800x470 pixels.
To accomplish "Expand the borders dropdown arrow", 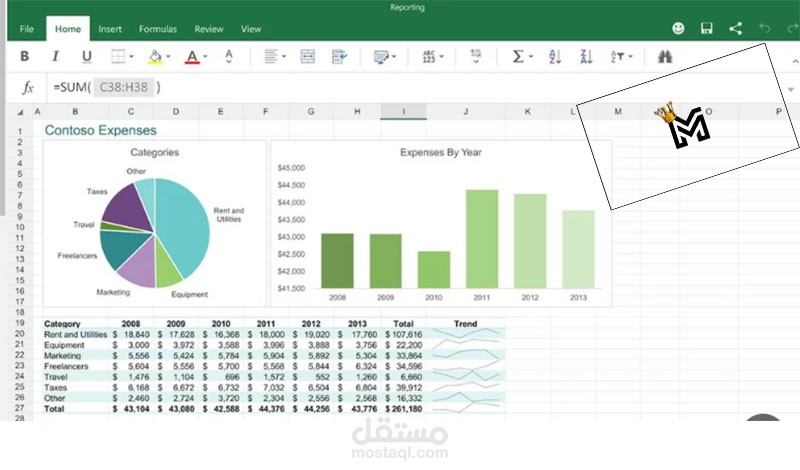I will click(x=132, y=56).
